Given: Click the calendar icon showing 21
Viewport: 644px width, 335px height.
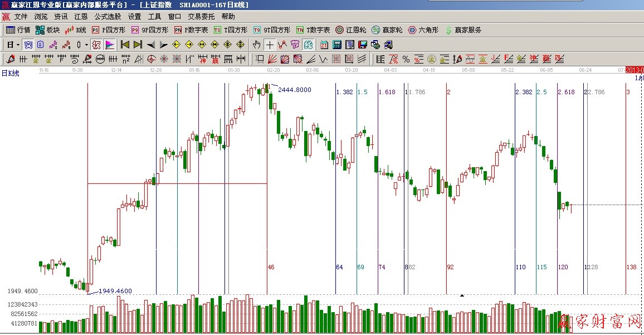Looking at the screenshot, I should click(324, 45).
